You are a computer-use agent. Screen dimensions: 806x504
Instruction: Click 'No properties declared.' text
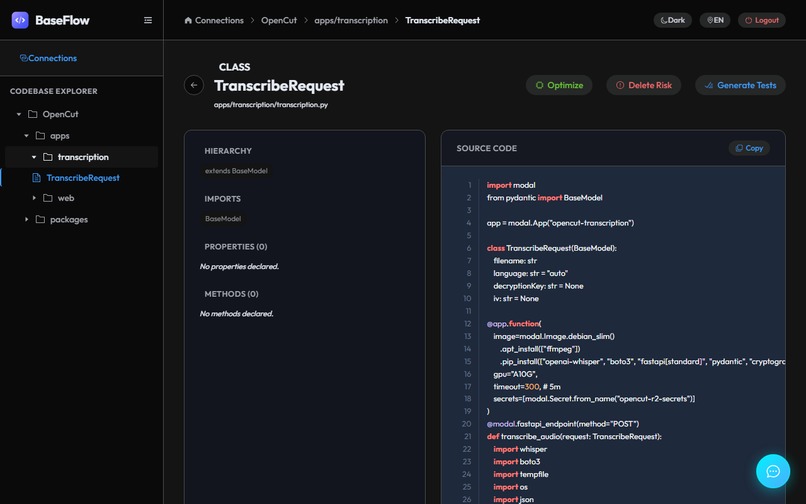pyautogui.click(x=239, y=266)
